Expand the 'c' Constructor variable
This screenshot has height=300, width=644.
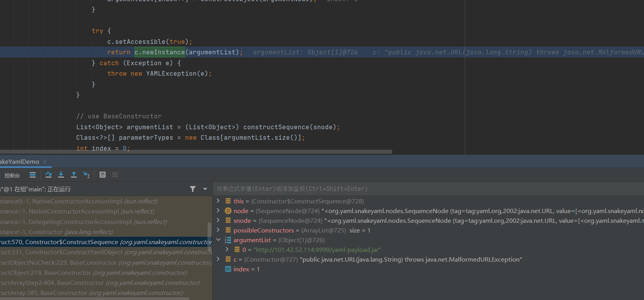click(218, 259)
